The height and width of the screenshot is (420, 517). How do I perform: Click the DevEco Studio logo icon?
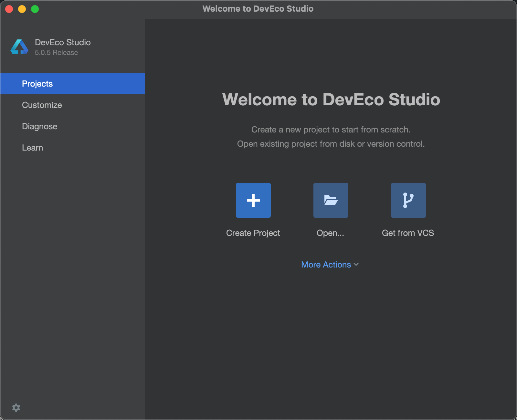click(x=19, y=47)
